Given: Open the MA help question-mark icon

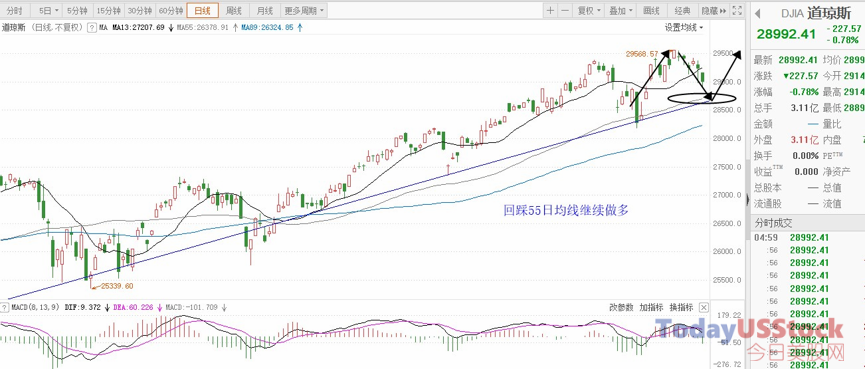Looking at the screenshot, I should [93, 27].
